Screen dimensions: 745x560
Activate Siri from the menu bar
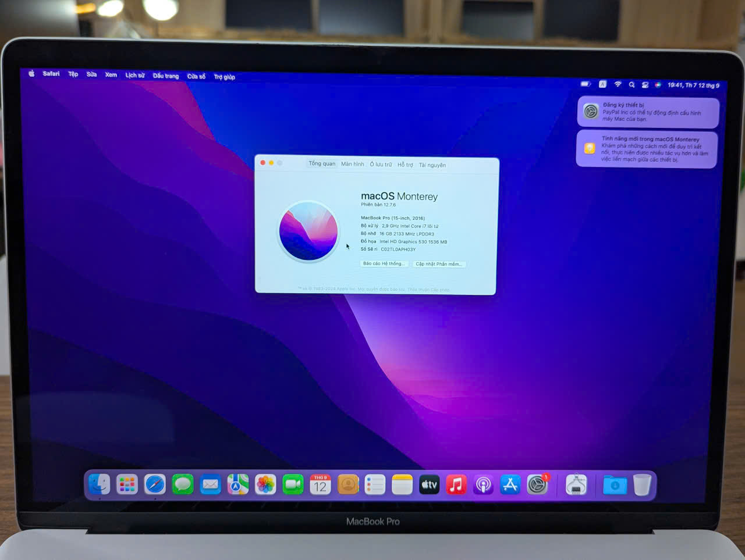pos(658,85)
